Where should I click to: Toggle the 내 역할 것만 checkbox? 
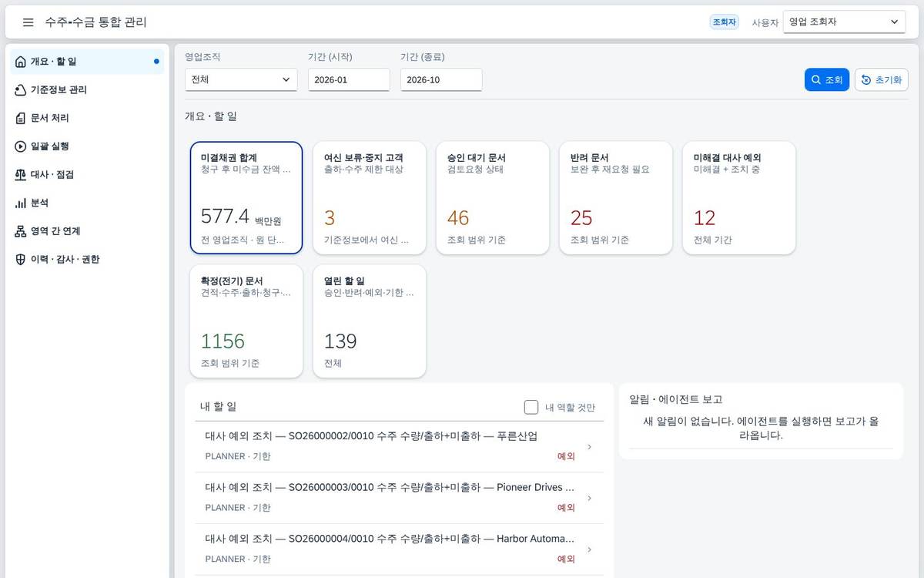(x=531, y=407)
